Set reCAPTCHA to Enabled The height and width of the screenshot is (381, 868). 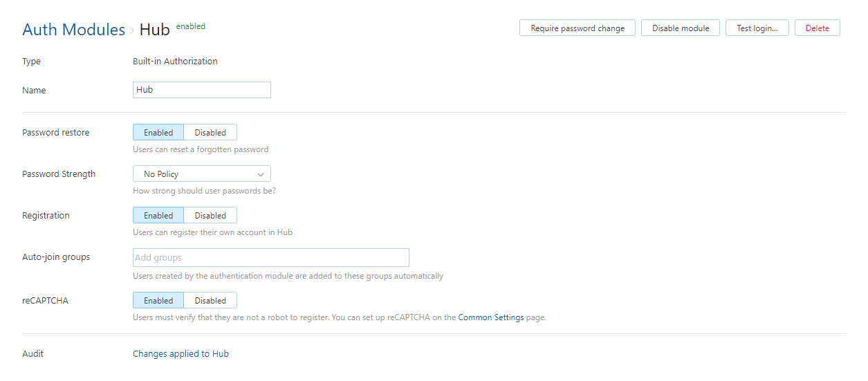point(158,300)
